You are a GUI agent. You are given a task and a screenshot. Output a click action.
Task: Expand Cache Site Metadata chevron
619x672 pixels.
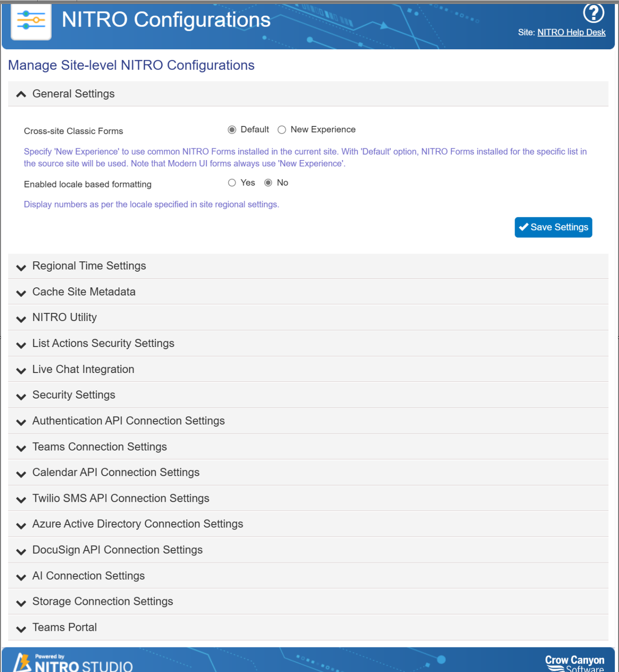pyautogui.click(x=21, y=293)
